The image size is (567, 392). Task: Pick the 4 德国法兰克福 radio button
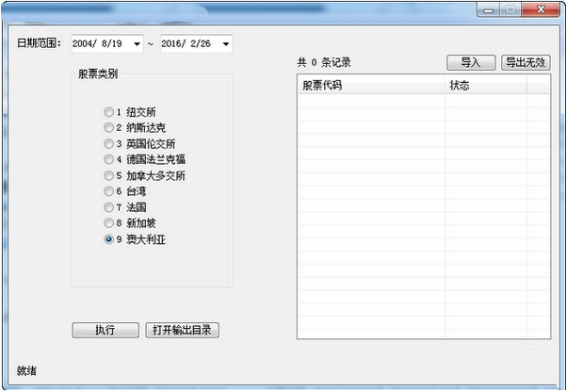click(109, 160)
